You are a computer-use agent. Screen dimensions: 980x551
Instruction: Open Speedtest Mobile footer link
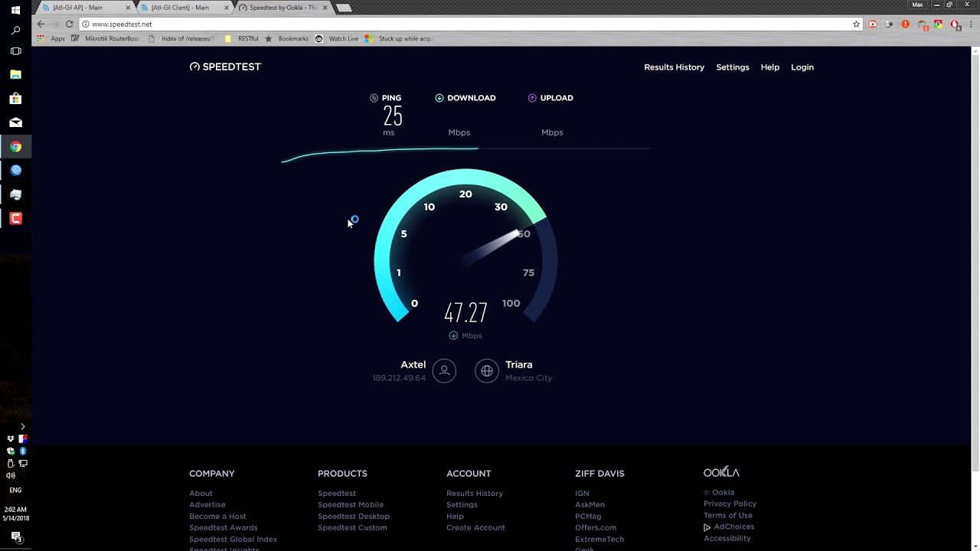351,505
